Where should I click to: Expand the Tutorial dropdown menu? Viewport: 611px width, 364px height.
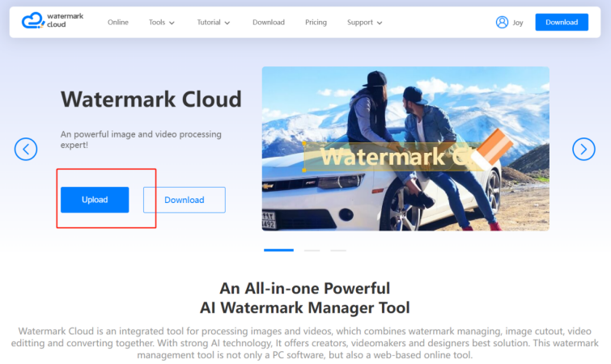pos(213,22)
